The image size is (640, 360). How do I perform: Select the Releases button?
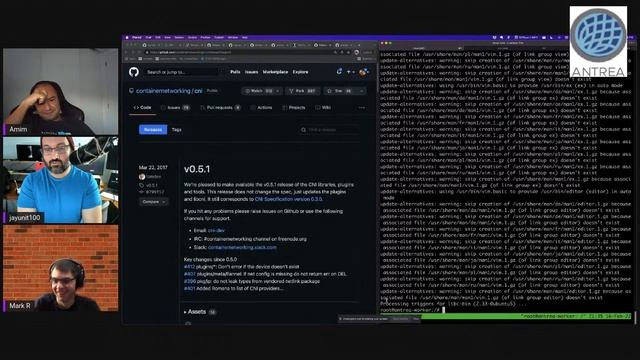(153, 129)
